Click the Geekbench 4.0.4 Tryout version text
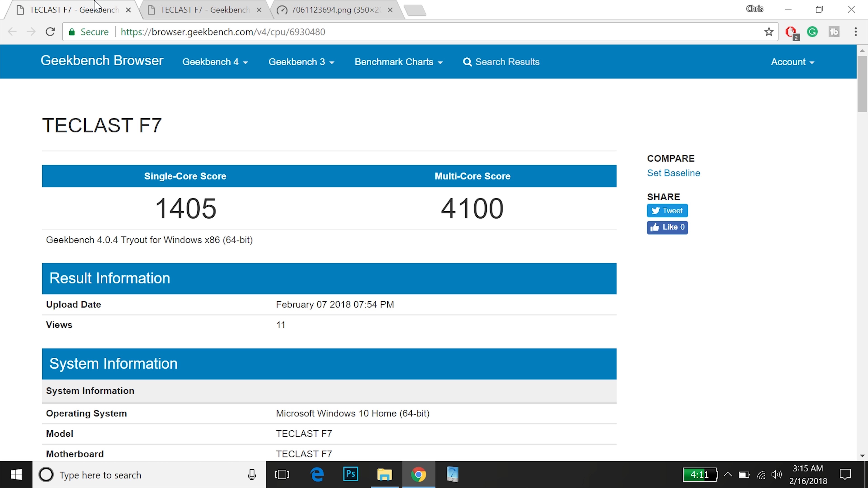 [x=149, y=240]
